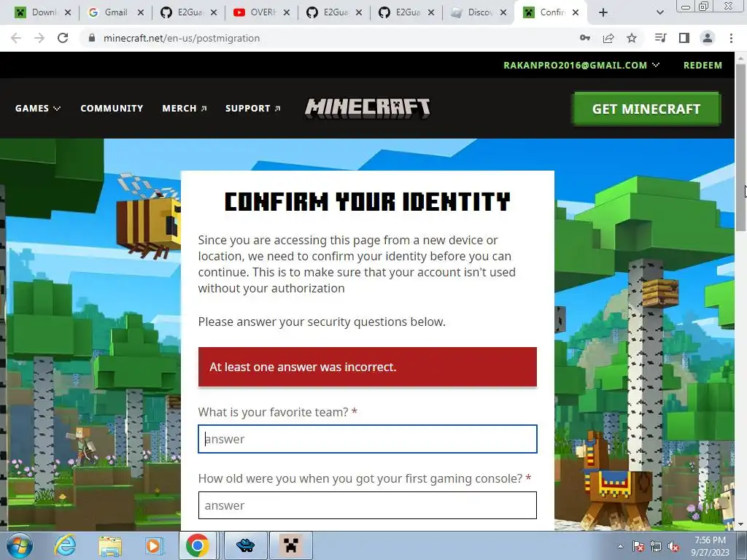The width and height of the screenshot is (747, 560).
Task: Reload the page with refresh icon
Action: coord(63,38)
